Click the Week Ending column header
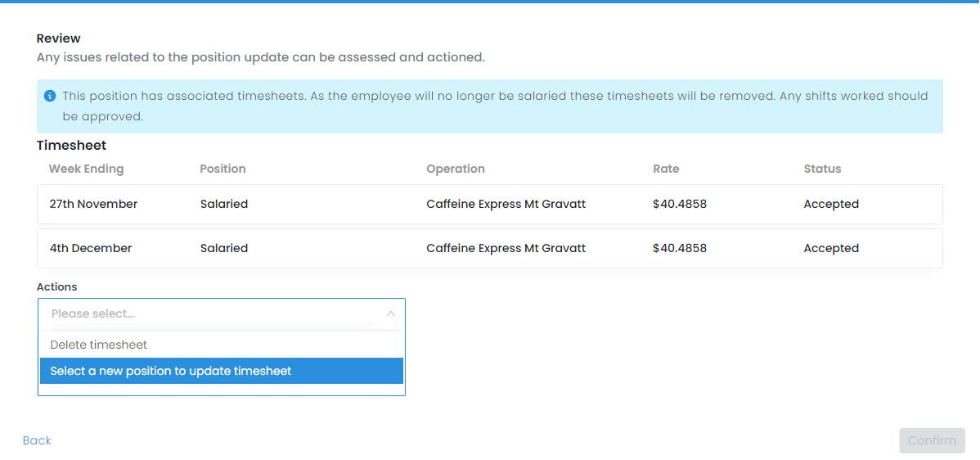Viewport: 980px width, 460px height. click(x=86, y=169)
